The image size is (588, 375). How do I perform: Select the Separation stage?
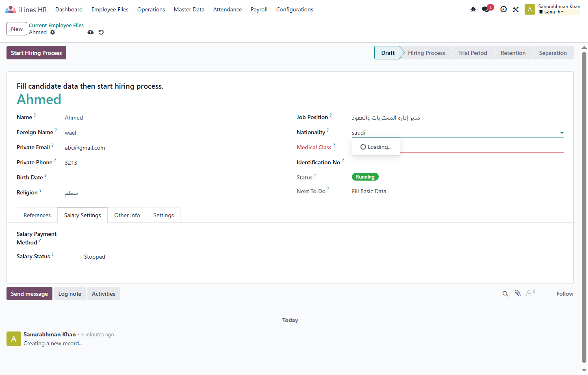point(553,53)
